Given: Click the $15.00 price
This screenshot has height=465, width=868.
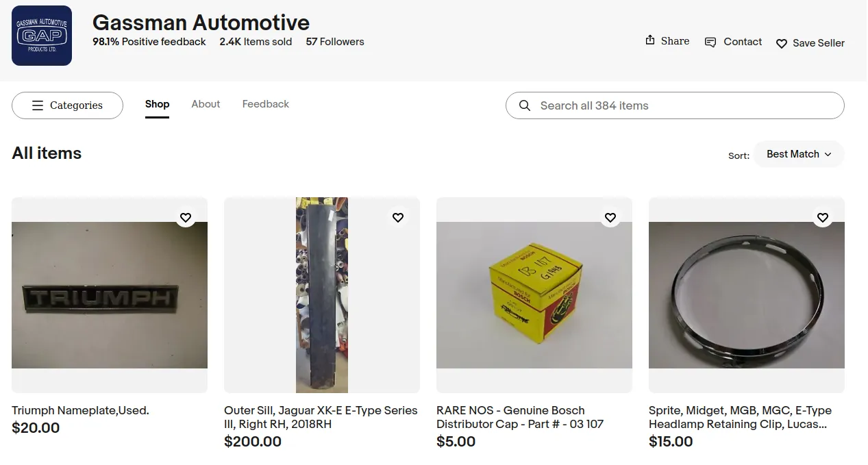Looking at the screenshot, I should (671, 442).
